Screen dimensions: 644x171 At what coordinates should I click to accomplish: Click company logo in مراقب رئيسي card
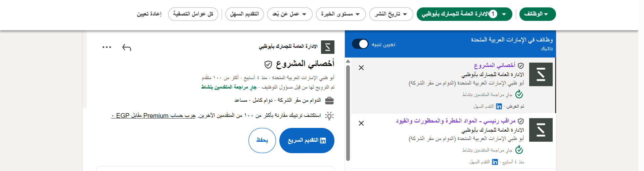click(x=541, y=130)
